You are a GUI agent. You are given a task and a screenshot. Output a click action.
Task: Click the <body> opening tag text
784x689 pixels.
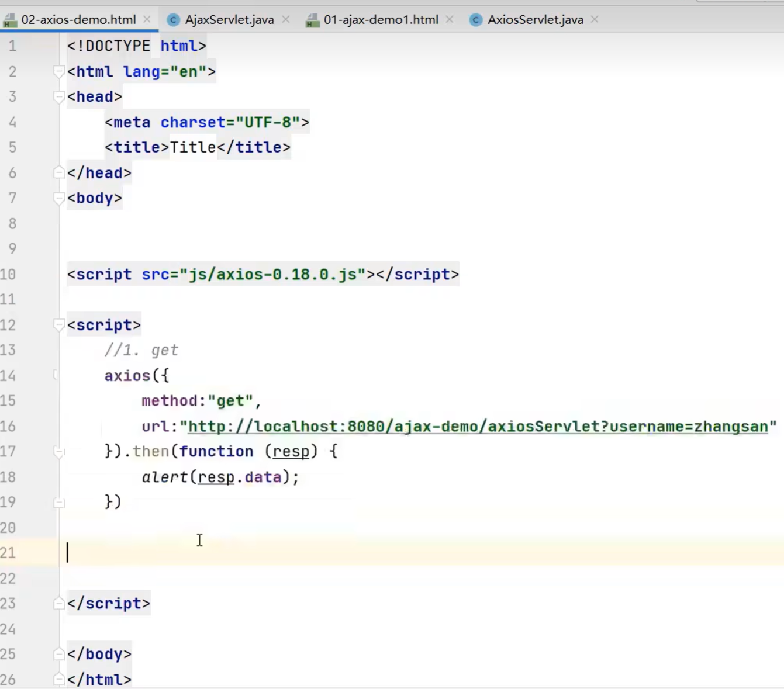click(95, 198)
